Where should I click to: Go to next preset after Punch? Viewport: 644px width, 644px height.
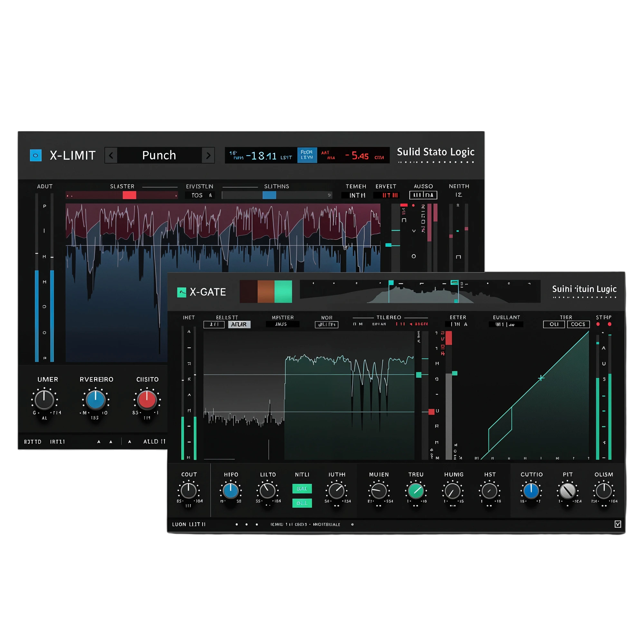(208, 155)
